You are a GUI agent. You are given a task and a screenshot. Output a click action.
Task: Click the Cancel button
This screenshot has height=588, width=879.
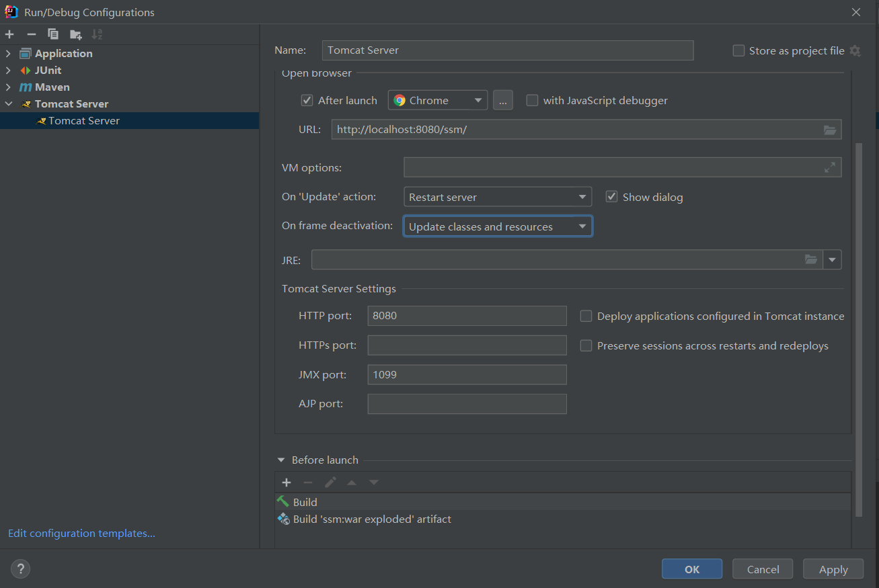pyautogui.click(x=763, y=569)
